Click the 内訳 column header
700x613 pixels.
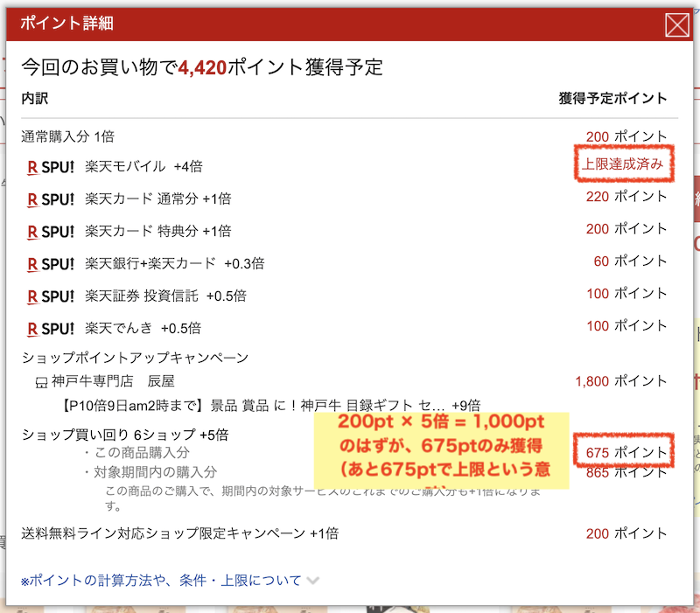coord(35,98)
